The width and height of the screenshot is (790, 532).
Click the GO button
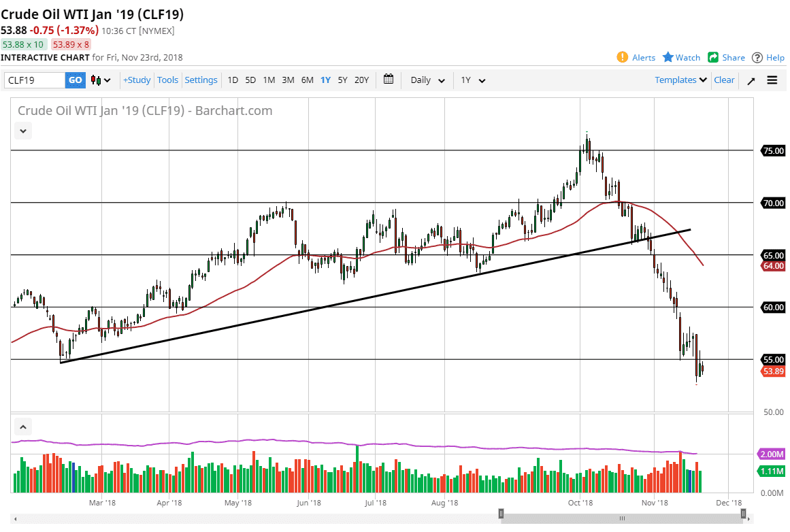[x=75, y=80]
